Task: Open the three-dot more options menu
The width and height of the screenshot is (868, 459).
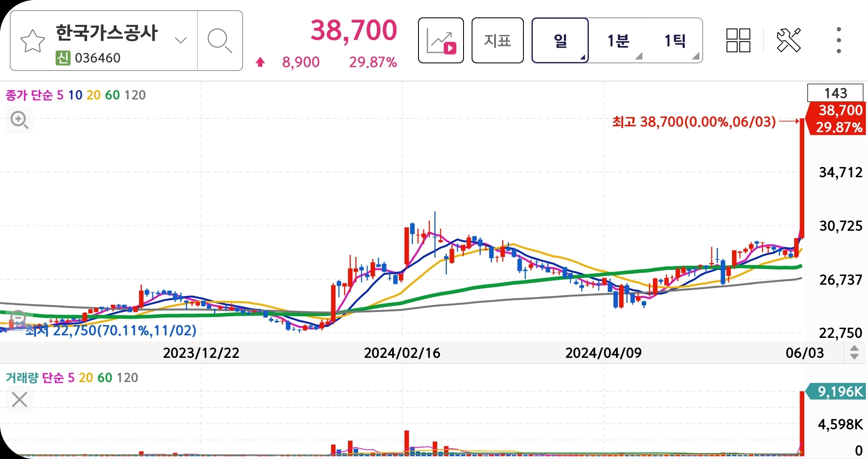Action: (839, 40)
